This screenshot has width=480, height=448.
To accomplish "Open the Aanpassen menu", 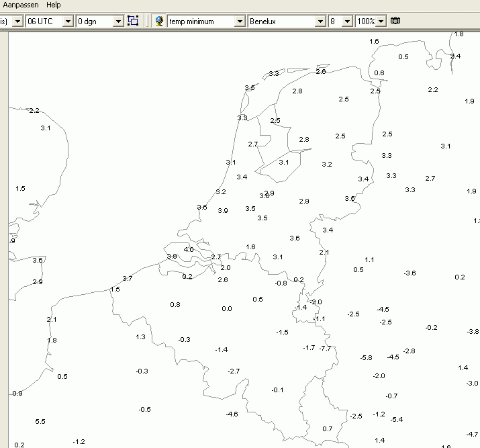I will click(x=21, y=5).
